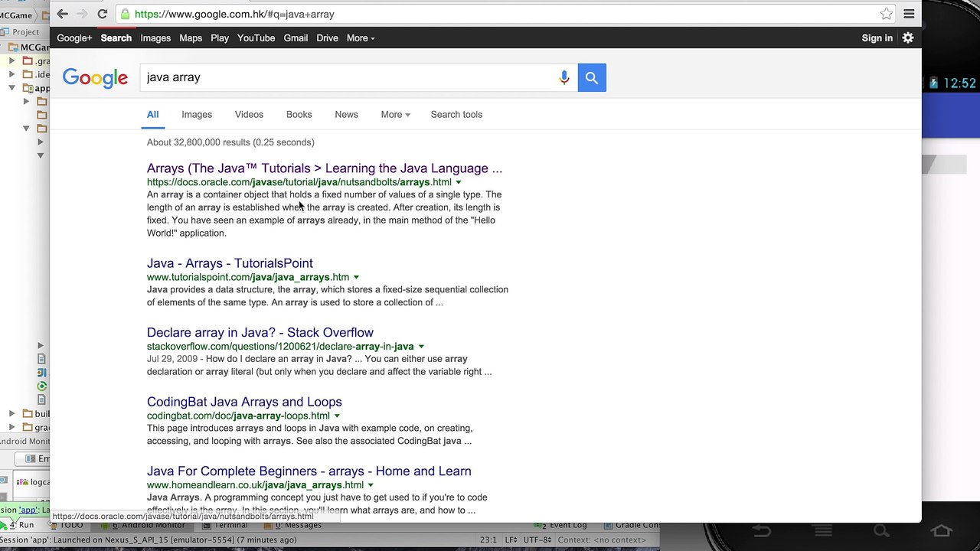
Task: Open dropdown arrow beside Stack Overflow result URL
Action: tap(421, 347)
